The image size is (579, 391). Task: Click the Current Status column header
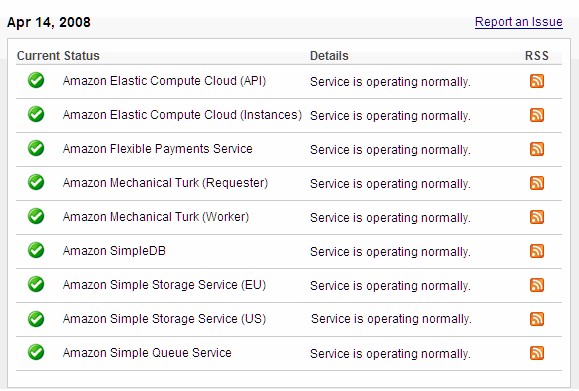coord(58,56)
